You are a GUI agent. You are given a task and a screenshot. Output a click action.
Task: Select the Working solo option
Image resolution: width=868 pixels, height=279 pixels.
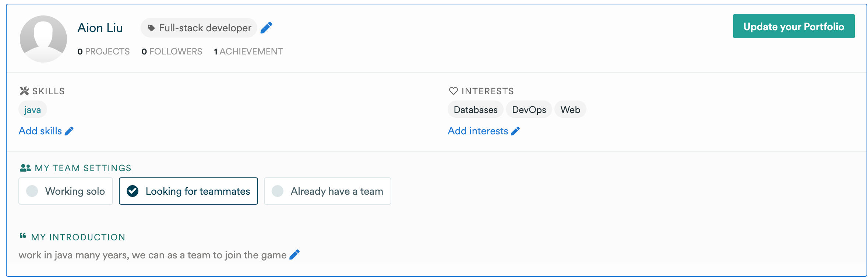click(x=66, y=191)
